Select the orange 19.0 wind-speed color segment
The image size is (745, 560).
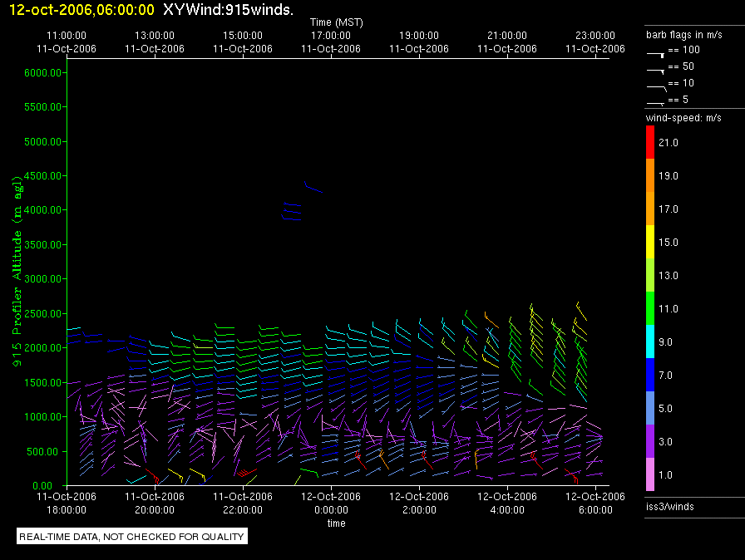click(650, 176)
